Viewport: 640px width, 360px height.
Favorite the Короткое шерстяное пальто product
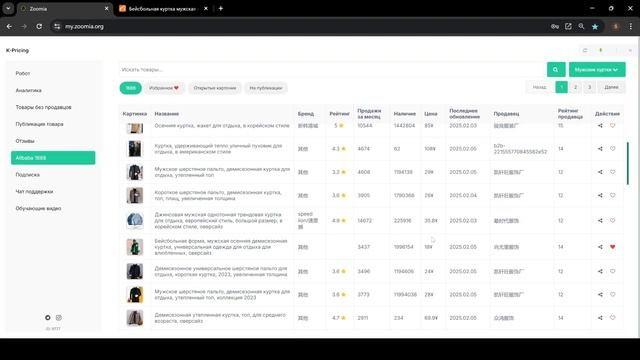(x=613, y=195)
